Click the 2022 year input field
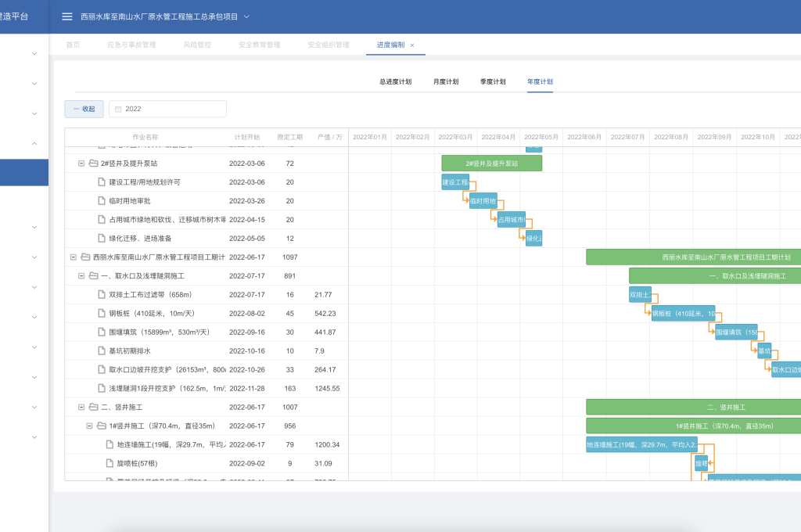The height and width of the screenshot is (532, 801). point(172,110)
